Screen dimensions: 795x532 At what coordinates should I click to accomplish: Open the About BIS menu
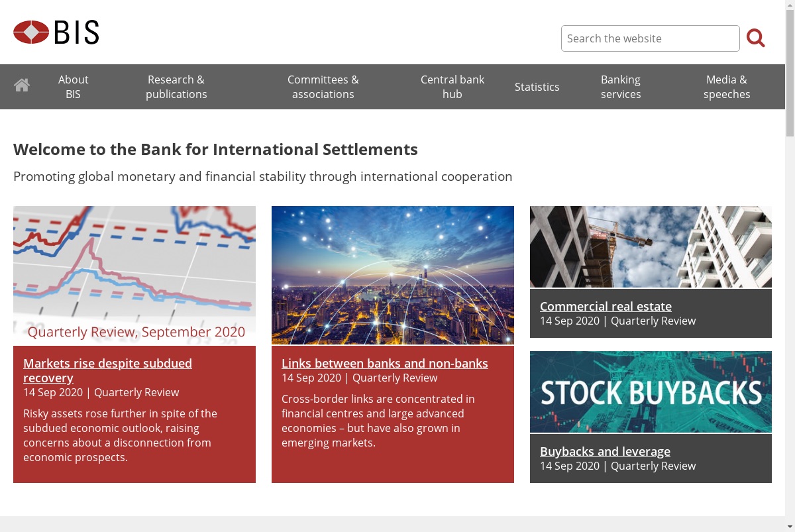point(73,87)
